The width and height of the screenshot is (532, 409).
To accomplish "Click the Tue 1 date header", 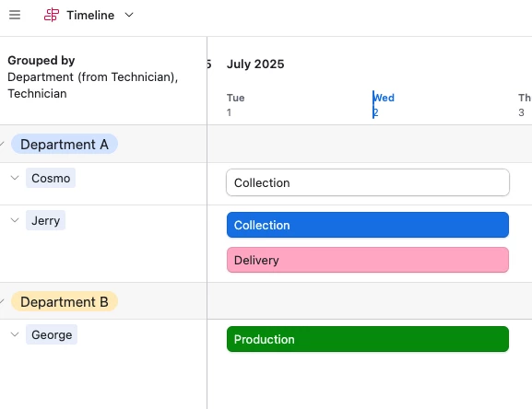I will (235, 105).
